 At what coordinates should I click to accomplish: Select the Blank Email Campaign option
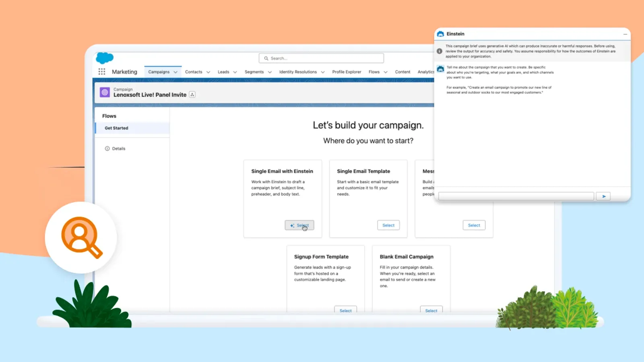pyautogui.click(x=431, y=310)
